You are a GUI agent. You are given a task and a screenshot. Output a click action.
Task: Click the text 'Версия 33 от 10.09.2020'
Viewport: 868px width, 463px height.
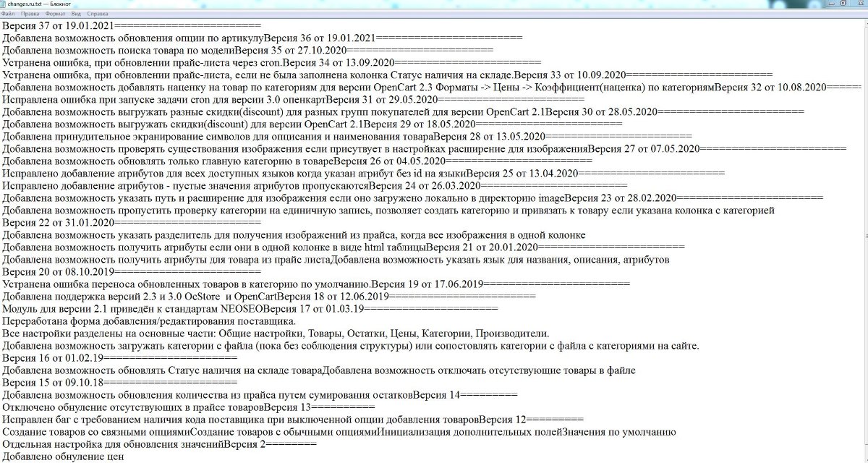pos(571,75)
